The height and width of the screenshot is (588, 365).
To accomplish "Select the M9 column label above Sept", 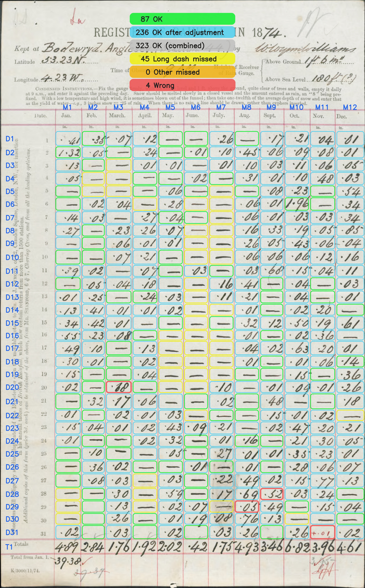I will pyautogui.click(x=271, y=107).
